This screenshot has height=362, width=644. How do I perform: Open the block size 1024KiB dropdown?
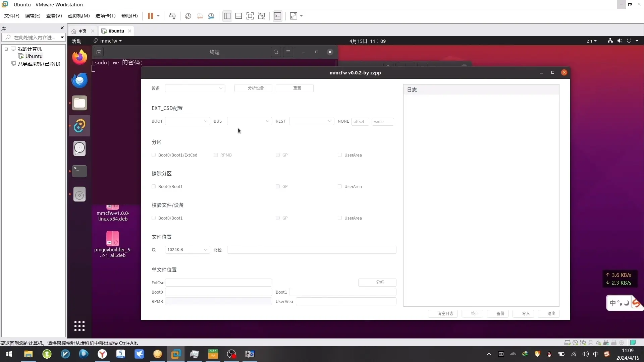[187, 250]
